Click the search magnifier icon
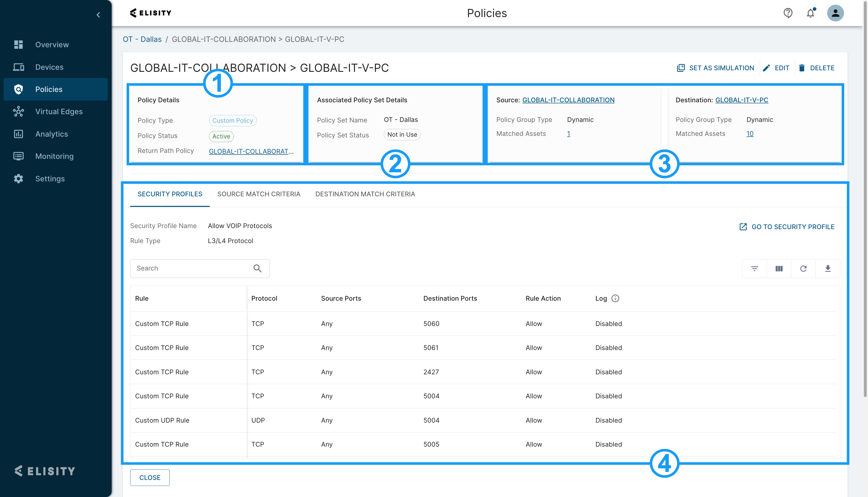The width and height of the screenshot is (868, 497). tap(257, 269)
